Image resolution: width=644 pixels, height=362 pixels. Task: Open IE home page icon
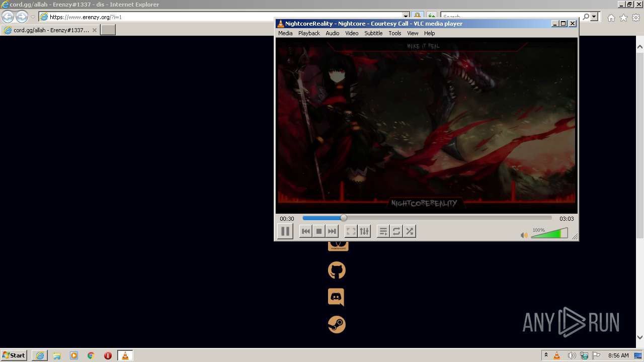click(x=611, y=18)
